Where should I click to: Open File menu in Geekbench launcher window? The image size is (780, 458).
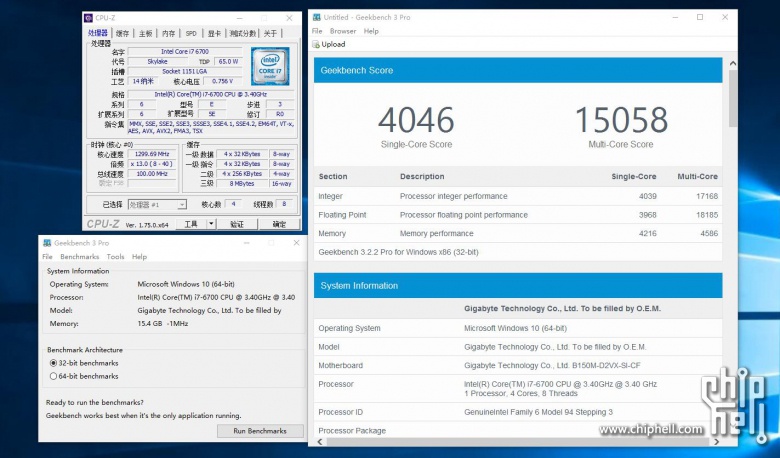[x=47, y=257]
